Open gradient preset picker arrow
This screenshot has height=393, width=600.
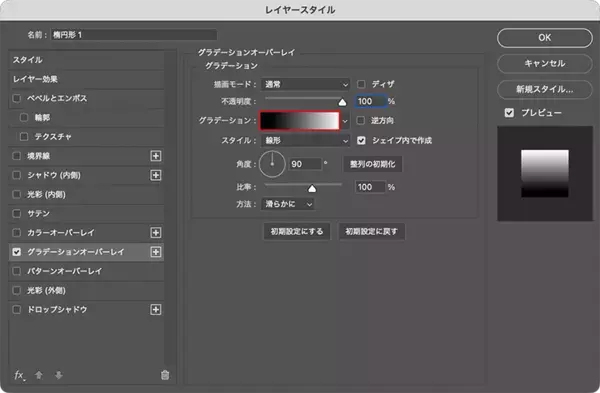click(x=345, y=121)
